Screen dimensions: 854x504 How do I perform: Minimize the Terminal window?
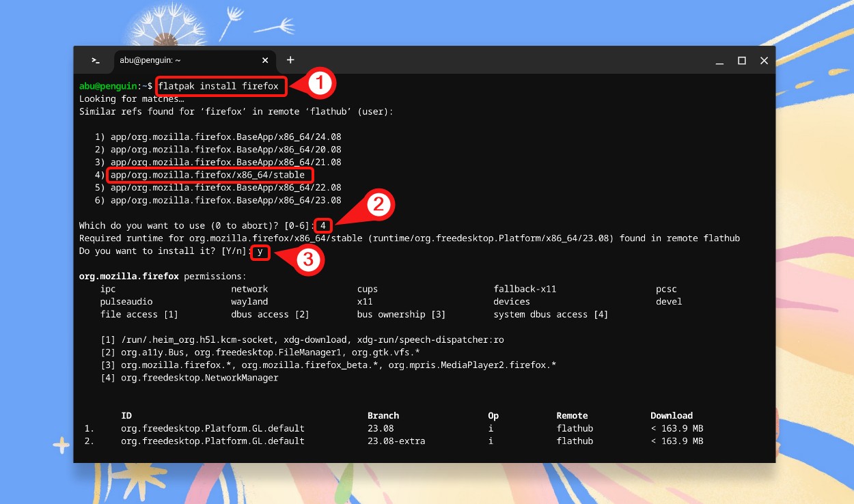pyautogui.click(x=719, y=61)
